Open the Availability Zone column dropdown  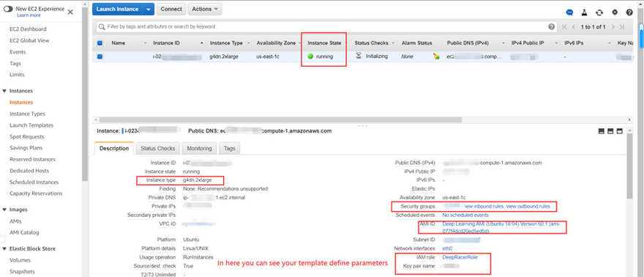300,43
